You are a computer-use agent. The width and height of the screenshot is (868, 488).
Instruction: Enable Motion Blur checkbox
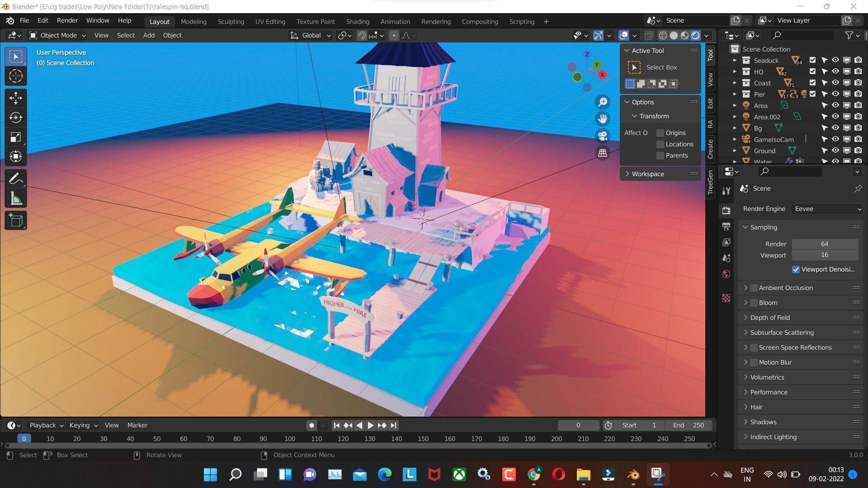coord(754,362)
